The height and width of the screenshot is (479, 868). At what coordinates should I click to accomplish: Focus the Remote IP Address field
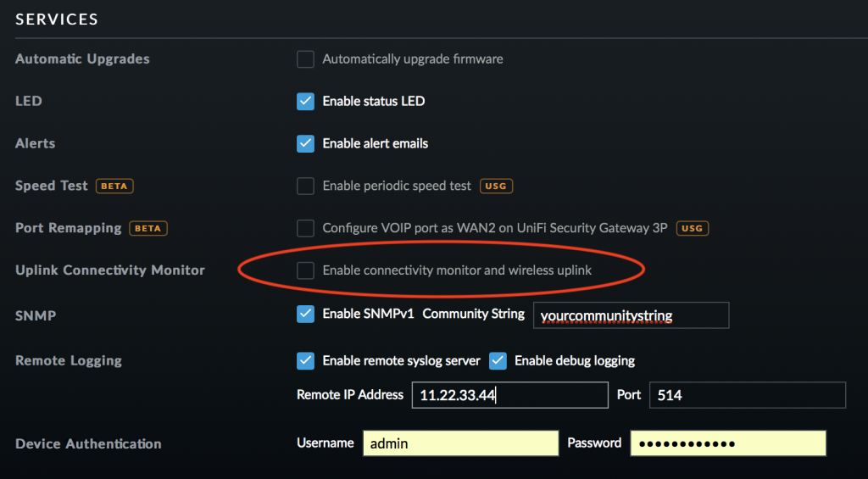pyautogui.click(x=509, y=395)
